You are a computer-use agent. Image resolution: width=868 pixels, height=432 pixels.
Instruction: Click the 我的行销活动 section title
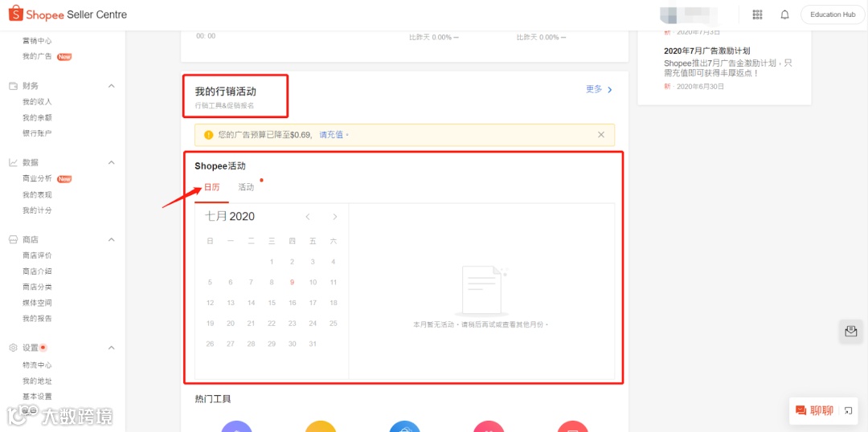pos(225,92)
